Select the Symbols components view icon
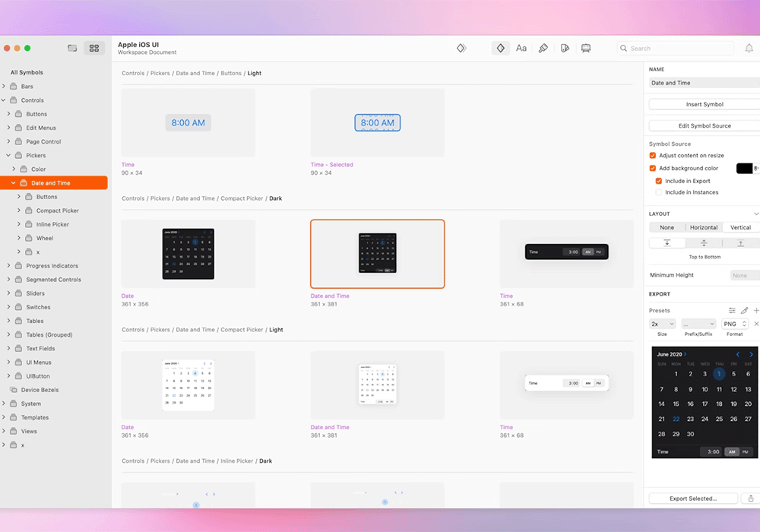 click(x=501, y=48)
